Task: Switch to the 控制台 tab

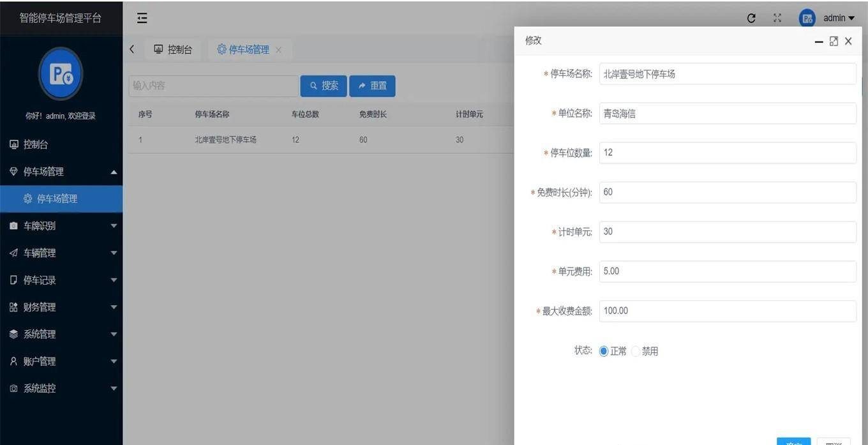Action: (x=173, y=50)
